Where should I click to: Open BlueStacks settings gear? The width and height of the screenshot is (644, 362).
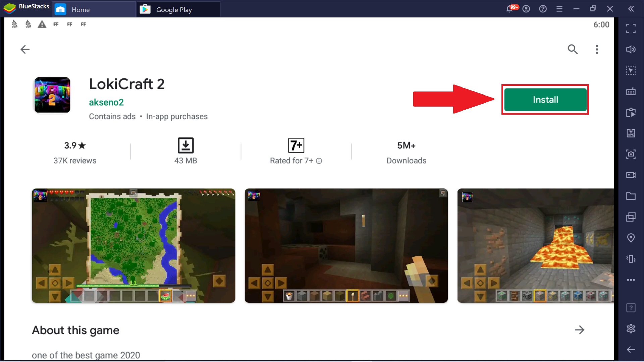pos(631,328)
